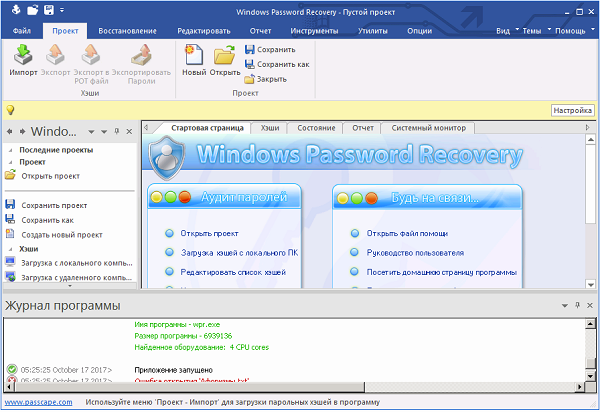Click the light bulb tip icon
Viewport: 600px width, 412px height.
10,110
